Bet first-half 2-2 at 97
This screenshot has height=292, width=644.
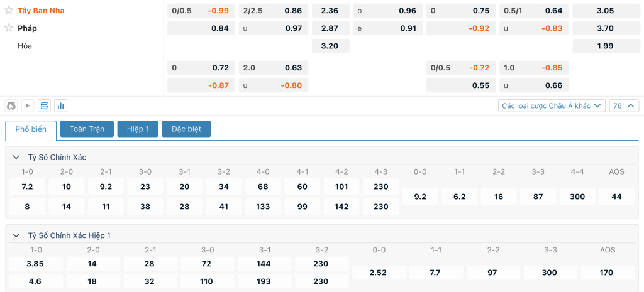(x=493, y=273)
